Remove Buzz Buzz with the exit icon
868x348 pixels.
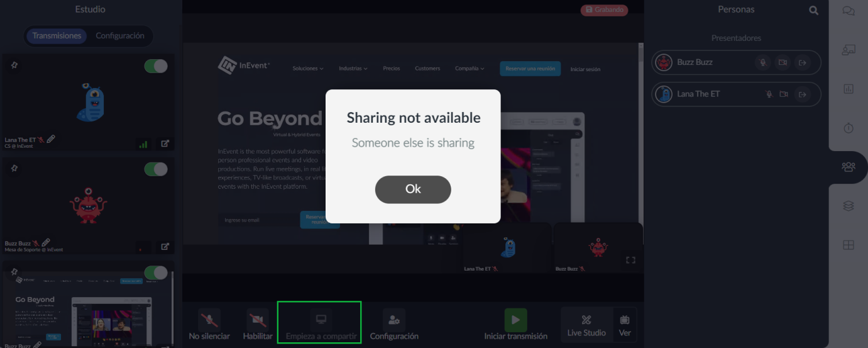click(802, 62)
